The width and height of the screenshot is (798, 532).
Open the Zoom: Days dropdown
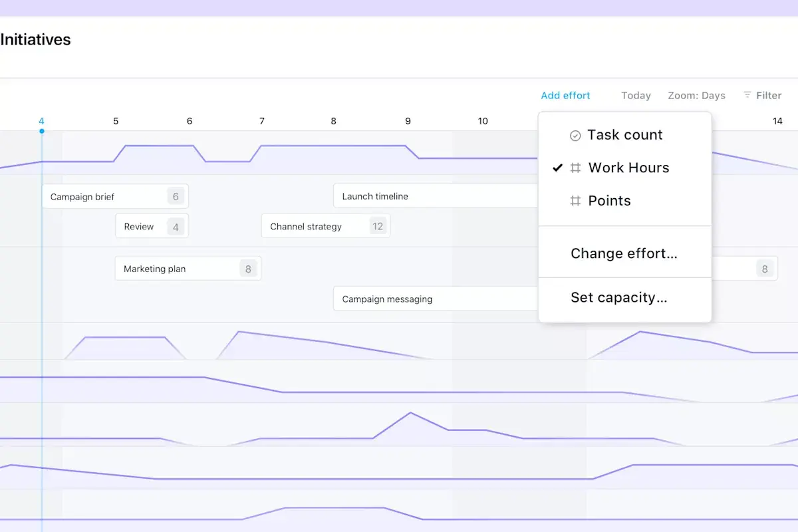[x=696, y=95]
